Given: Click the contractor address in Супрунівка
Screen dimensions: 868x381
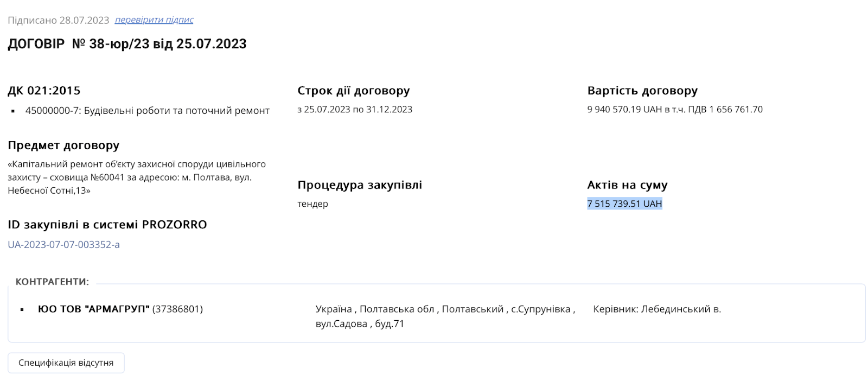Looking at the screenshot, I should (x=445, y=316).
